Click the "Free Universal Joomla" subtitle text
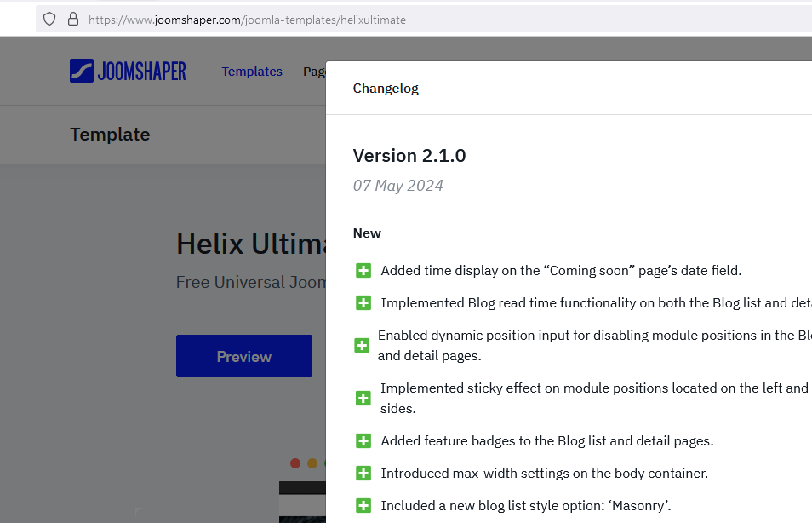The image size is (812, 523). click(251, 282)
